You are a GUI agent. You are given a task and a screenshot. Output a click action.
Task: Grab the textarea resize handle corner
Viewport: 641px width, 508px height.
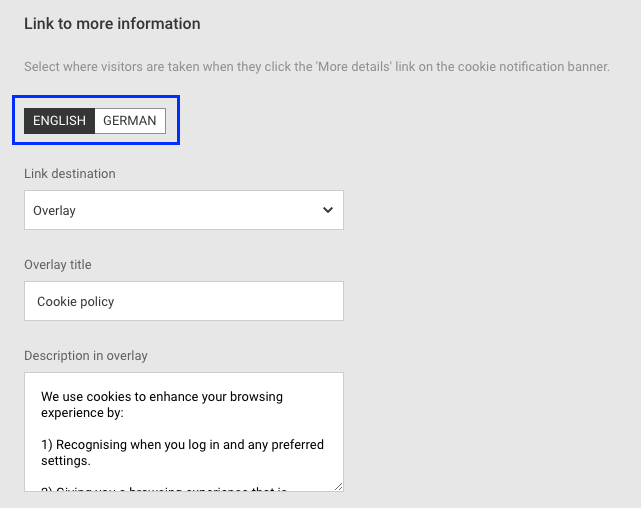tap(338, 486)
